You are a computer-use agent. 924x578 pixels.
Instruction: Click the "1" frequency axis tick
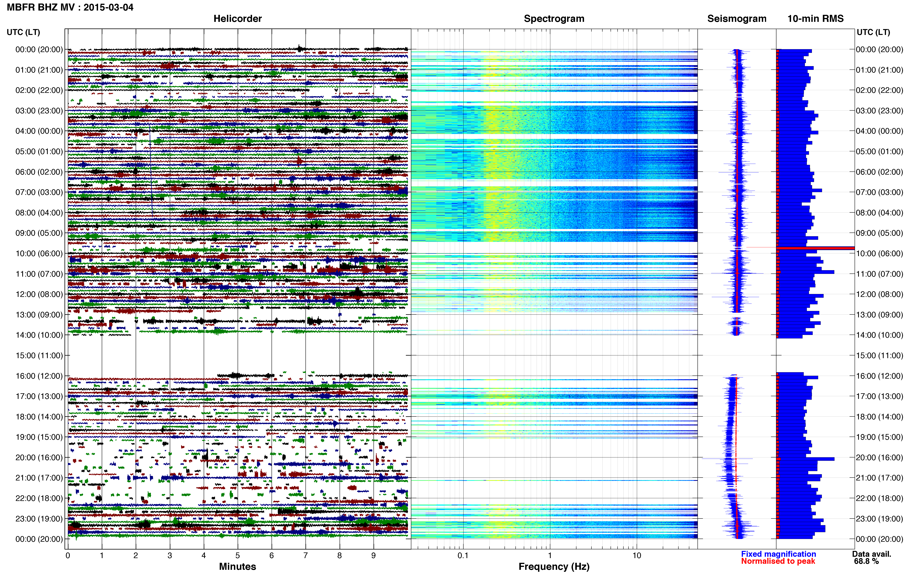[x=550, y=555]
